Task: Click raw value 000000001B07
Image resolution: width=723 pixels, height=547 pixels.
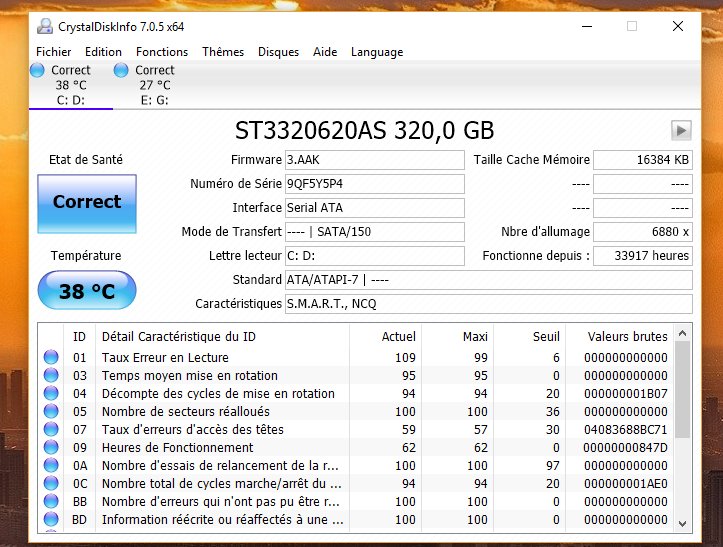Action: tap(625, 393)
